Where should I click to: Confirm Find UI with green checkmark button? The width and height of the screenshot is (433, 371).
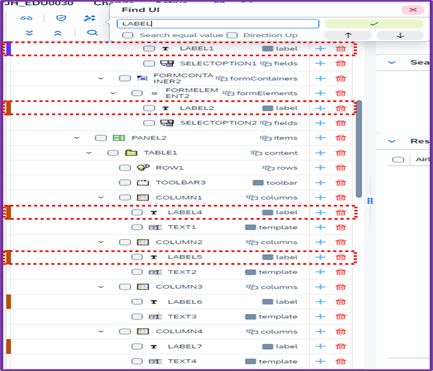(374, 24)
